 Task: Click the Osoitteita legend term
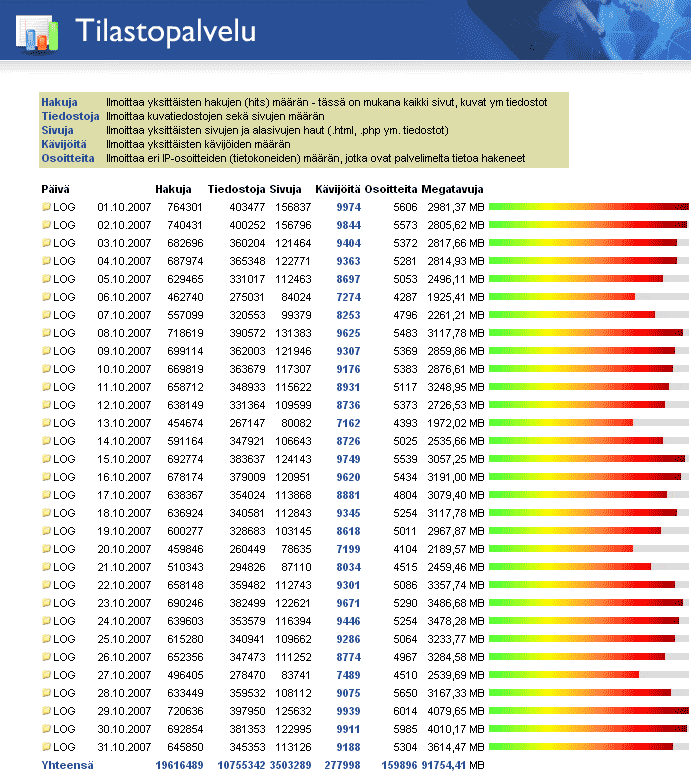coord(68,158)
